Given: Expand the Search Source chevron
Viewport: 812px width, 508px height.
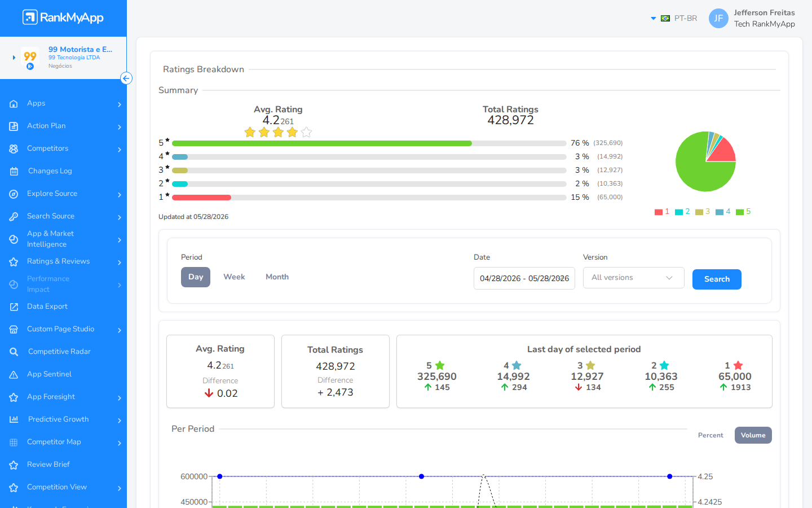Looking at the screenshot, I should [x=119, y=217].
